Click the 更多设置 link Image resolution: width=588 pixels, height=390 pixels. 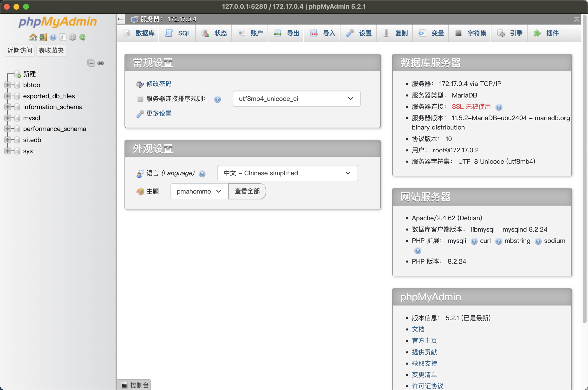159,113
